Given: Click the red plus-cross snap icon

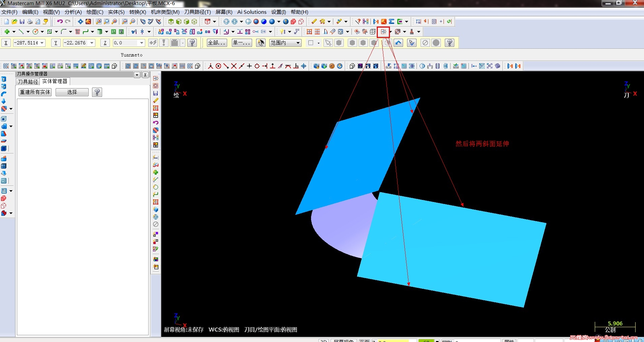Looking at the screenshot, I should tap(234, 66).
